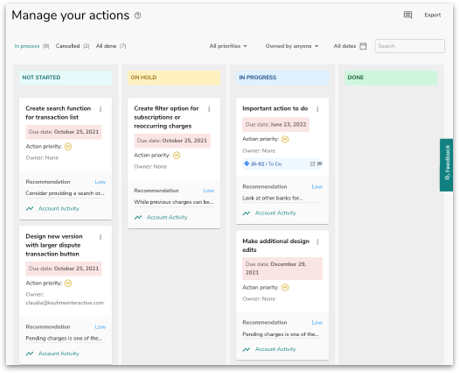Open options menu for Create filter option card
This screenshot has width=459, height=373.
coord(209,109)
